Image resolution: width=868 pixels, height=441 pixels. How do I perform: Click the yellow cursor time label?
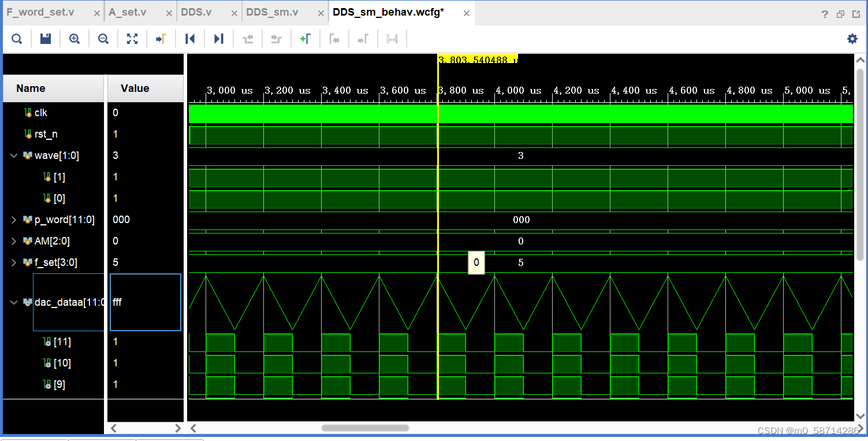click(478, 59)
